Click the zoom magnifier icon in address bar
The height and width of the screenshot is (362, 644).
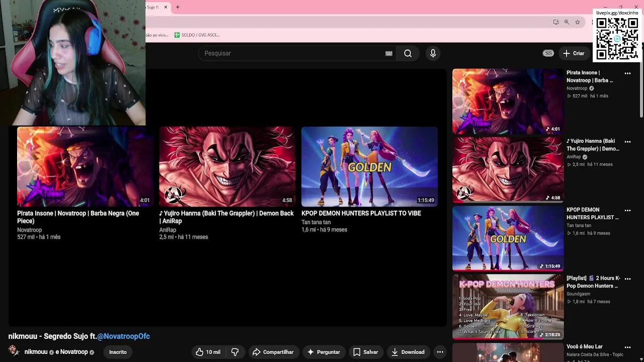click(x=567, y=22)
